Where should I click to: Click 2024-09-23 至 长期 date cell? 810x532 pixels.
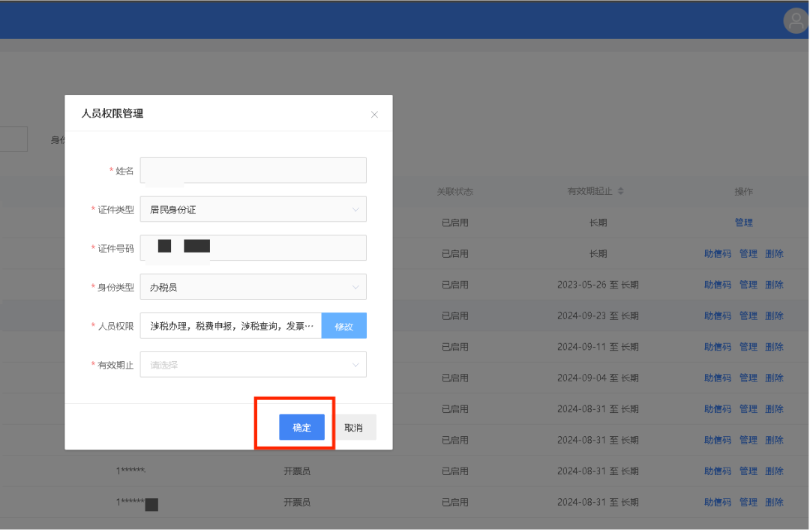[598, 315]
